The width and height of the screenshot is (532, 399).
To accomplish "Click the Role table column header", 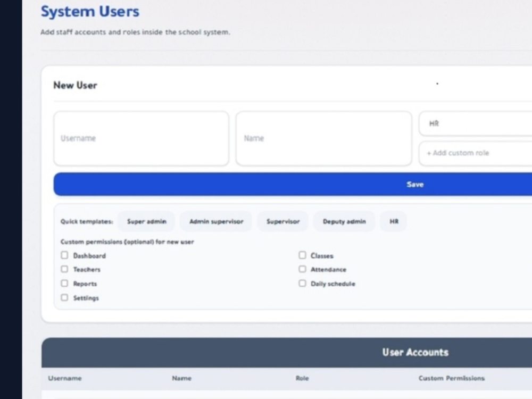I will coord(302,378).
